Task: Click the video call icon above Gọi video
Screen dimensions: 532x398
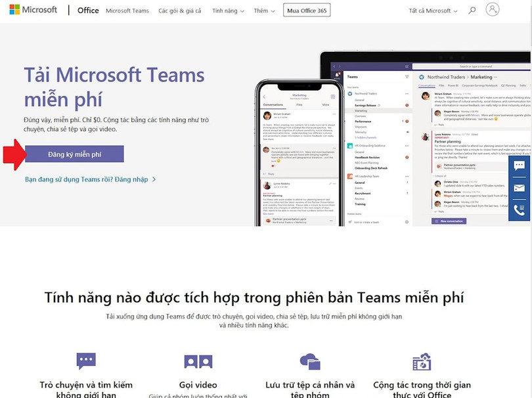Action: pos(198,361)
